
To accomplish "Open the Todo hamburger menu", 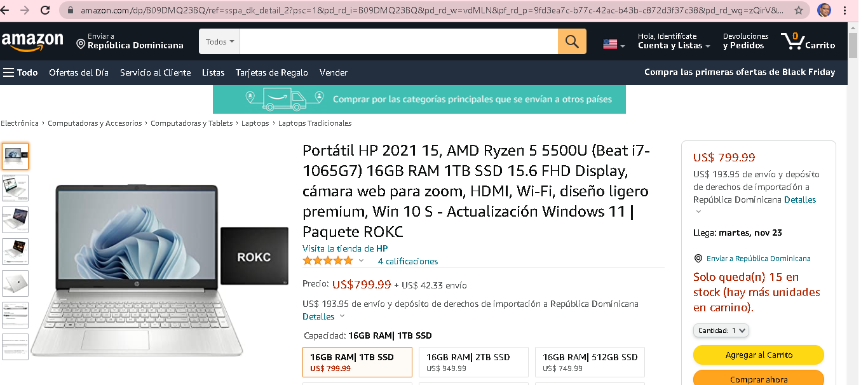I will pyautogui.click(x=20, y=72).
